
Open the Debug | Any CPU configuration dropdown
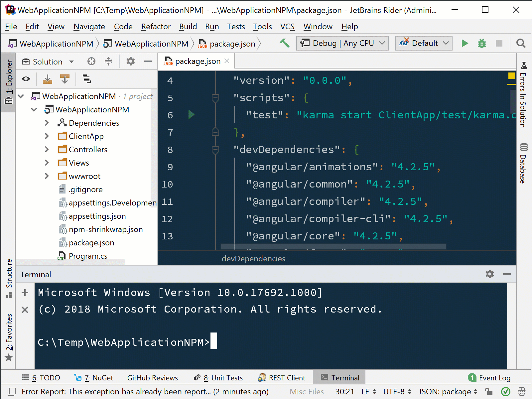click(x=342, y=43)
